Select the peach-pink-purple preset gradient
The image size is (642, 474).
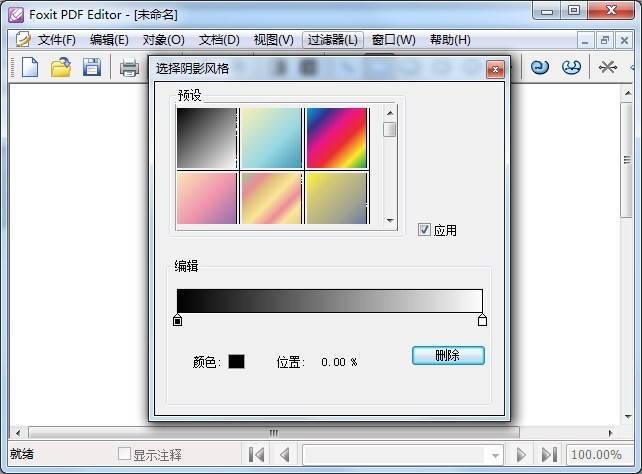(x=207, y=198)
